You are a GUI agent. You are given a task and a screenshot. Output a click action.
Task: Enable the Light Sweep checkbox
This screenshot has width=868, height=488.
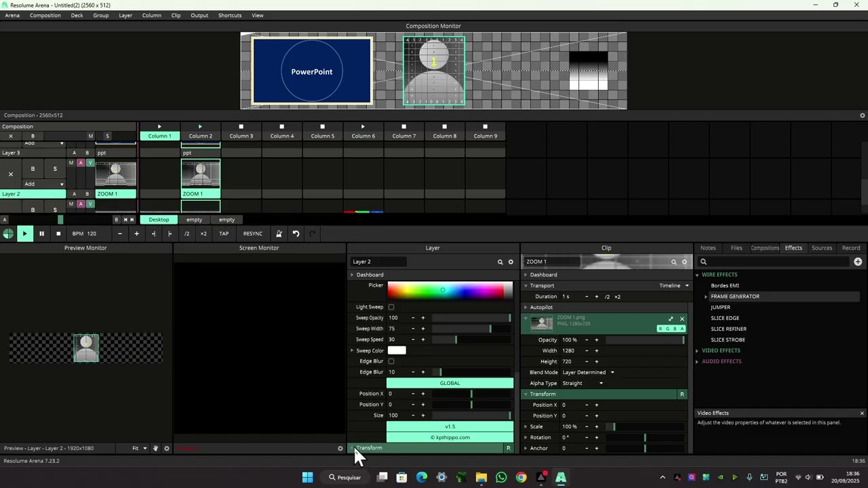click(391, 307)
